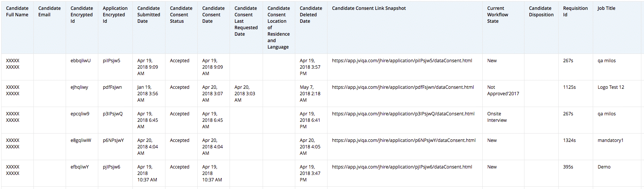
Task: Open the p3IPsjwQ dataConsent link
Action: point(403,114)
